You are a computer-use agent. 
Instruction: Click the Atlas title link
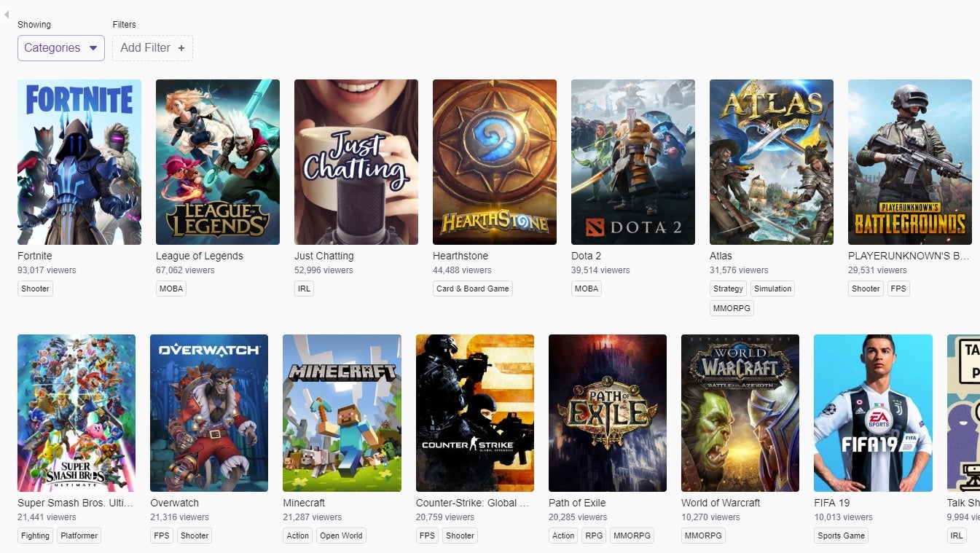(721, 256)
